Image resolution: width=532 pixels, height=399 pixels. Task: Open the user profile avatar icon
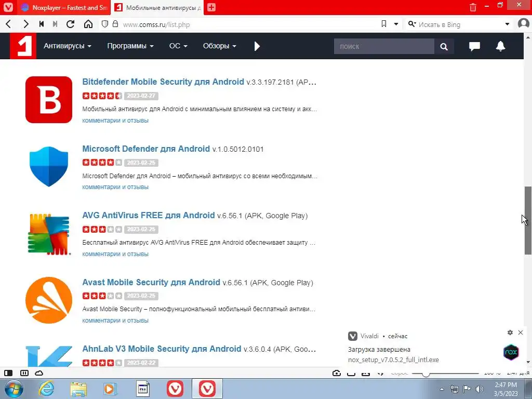pos(524,24)
